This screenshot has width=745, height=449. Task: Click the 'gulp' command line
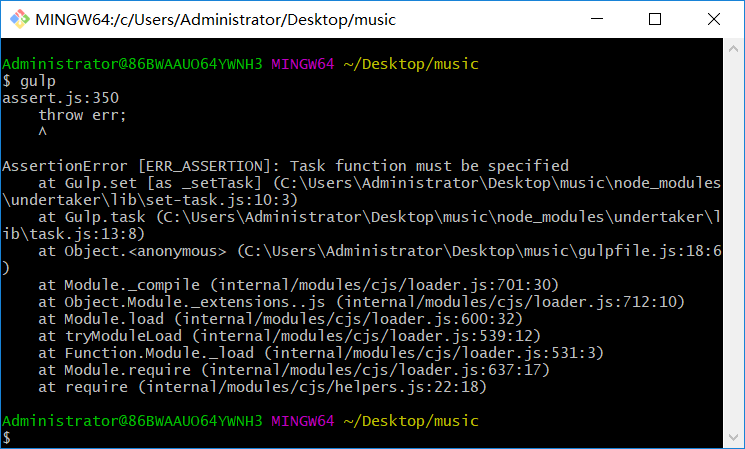[29, 81]
